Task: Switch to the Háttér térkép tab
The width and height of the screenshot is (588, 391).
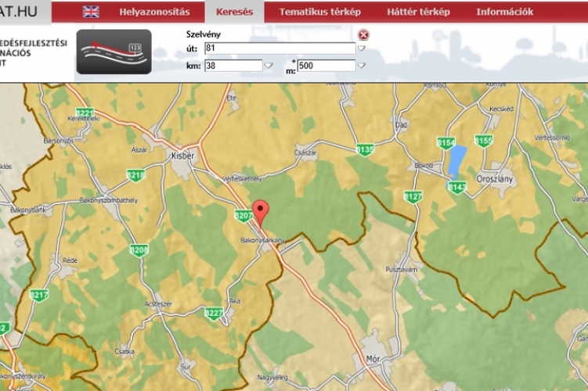Action: point(418,12)
